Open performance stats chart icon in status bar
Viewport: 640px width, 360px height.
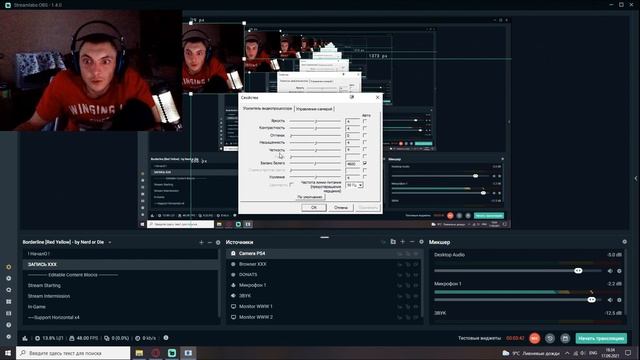tap(25, 338)
